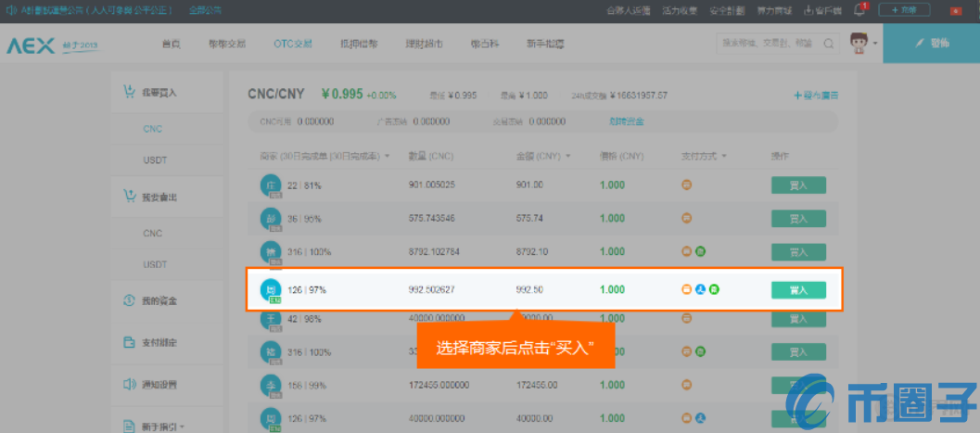
Task: Click the WeChat pay icon in highlighted row
Action: pyautogui.click(x=715, y=289)
